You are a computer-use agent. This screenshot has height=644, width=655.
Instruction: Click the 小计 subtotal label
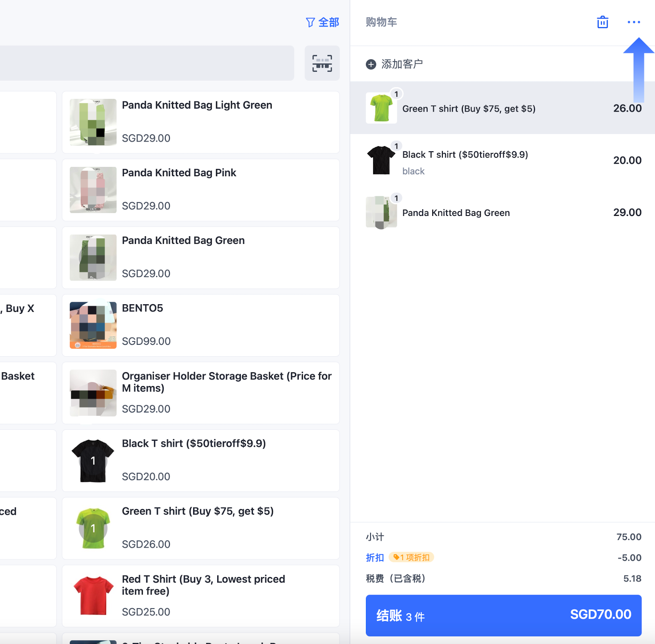[375, 537]
